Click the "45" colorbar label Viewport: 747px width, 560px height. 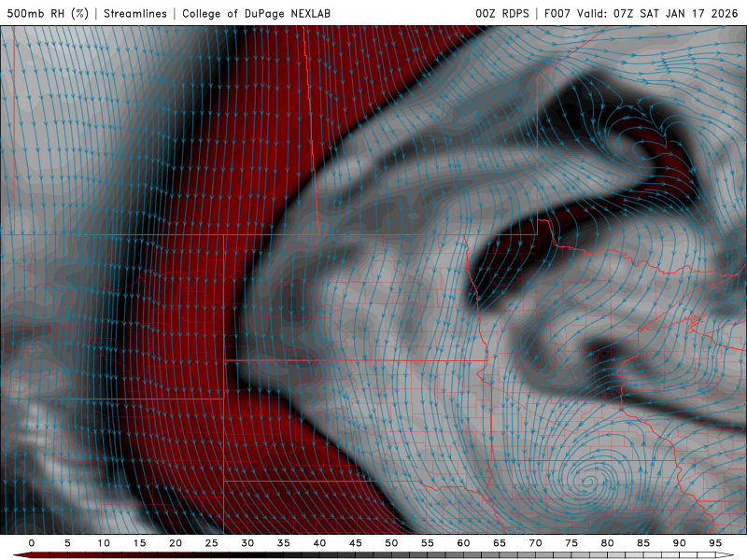[x=356, y=543]
